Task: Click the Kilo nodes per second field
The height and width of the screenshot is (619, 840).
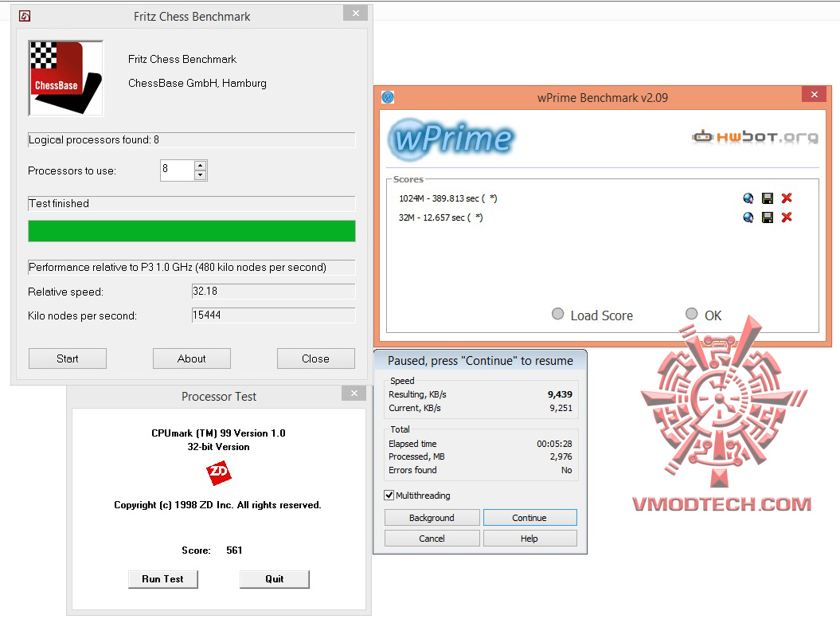Action: coord(273,315)
